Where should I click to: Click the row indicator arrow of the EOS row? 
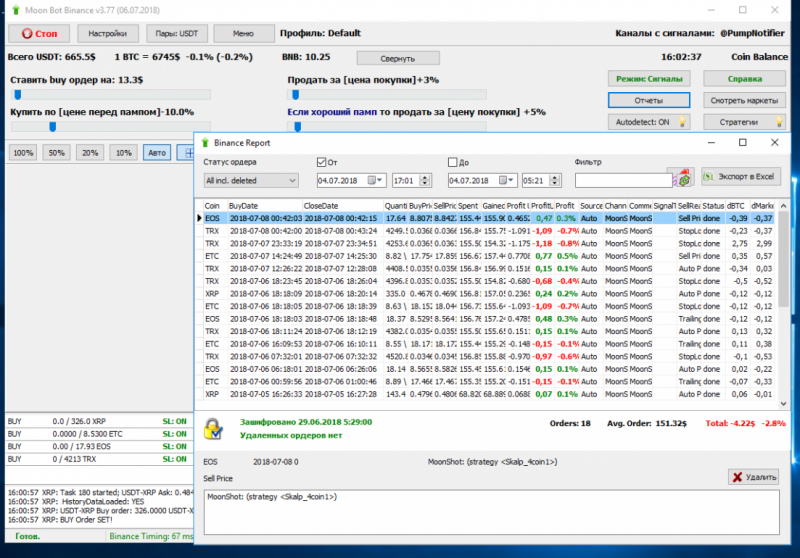pos(199,218)
